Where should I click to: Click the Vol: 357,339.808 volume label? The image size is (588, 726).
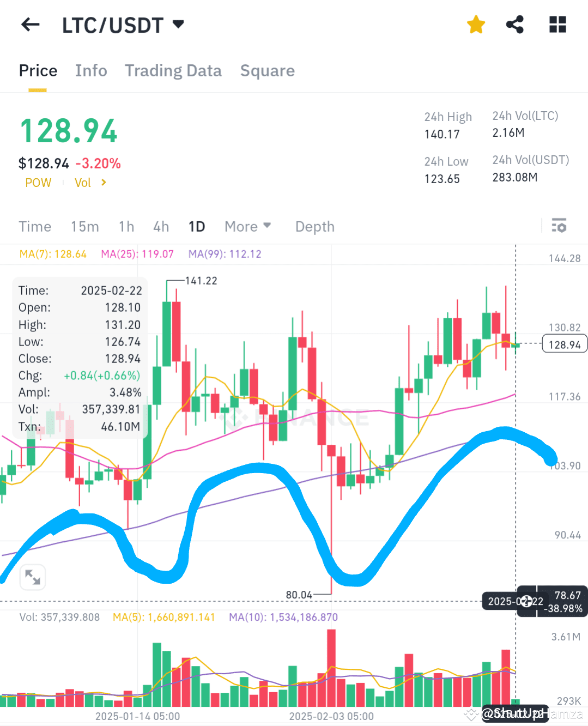click(60, 618)
